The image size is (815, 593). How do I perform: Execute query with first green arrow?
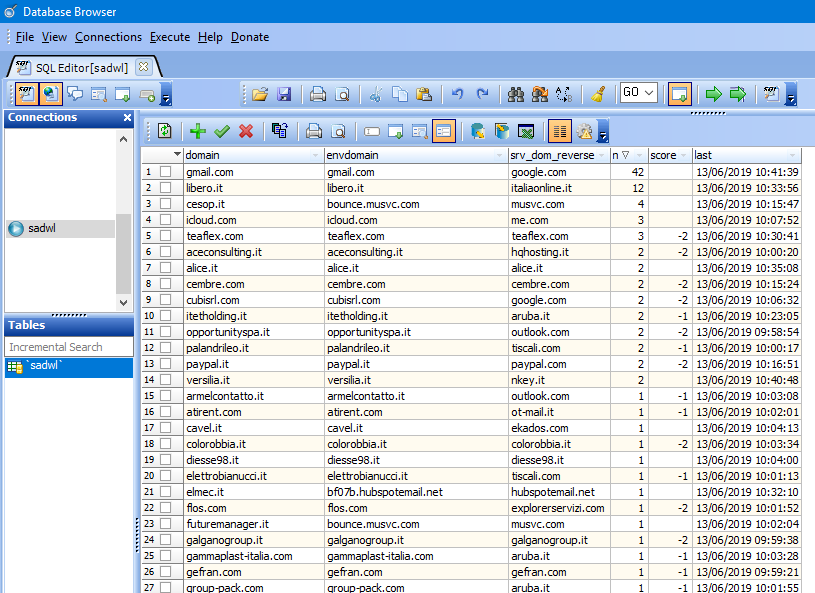(713, 94)
